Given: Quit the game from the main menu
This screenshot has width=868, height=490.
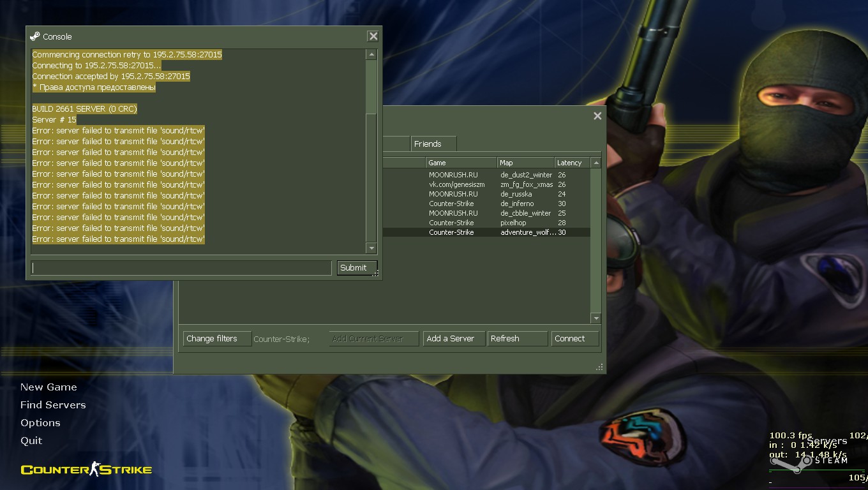Looking at the screenshot, I should (x=31, y=441).
